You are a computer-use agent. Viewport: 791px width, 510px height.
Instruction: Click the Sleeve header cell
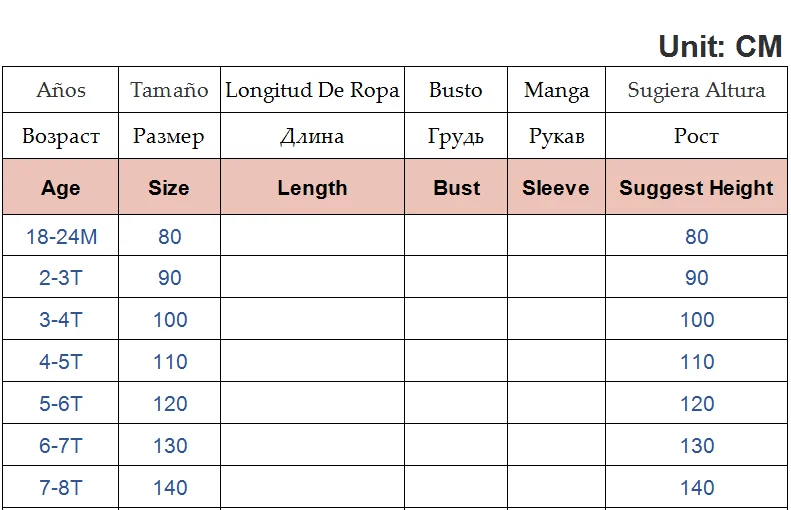(x=556, y=188)
